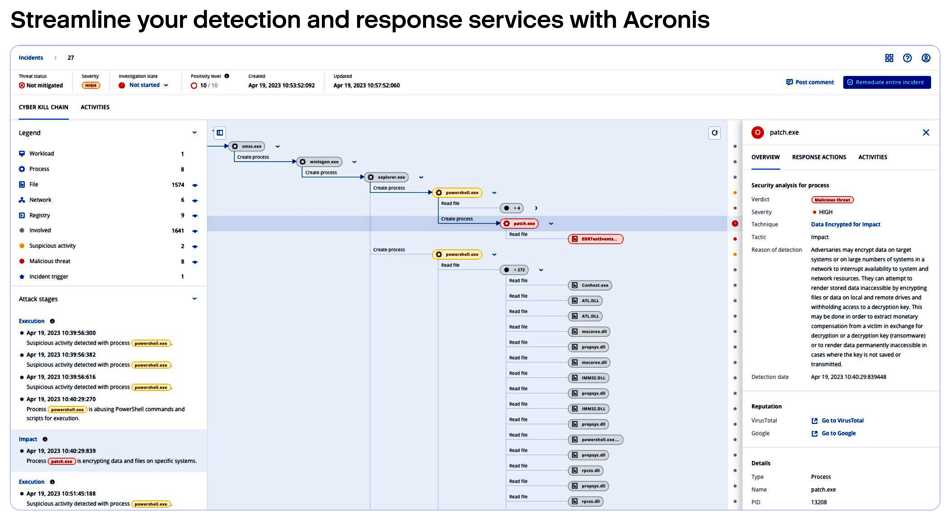Click the Incident trigger star icon
Screen dimensions: 950x522
click(x=22, y=277)
